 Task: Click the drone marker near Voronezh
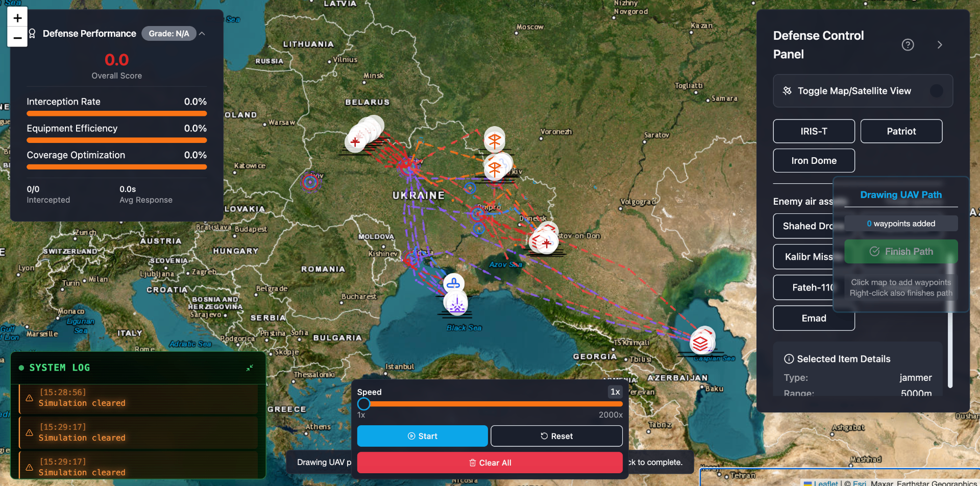[x=494, y=140]
